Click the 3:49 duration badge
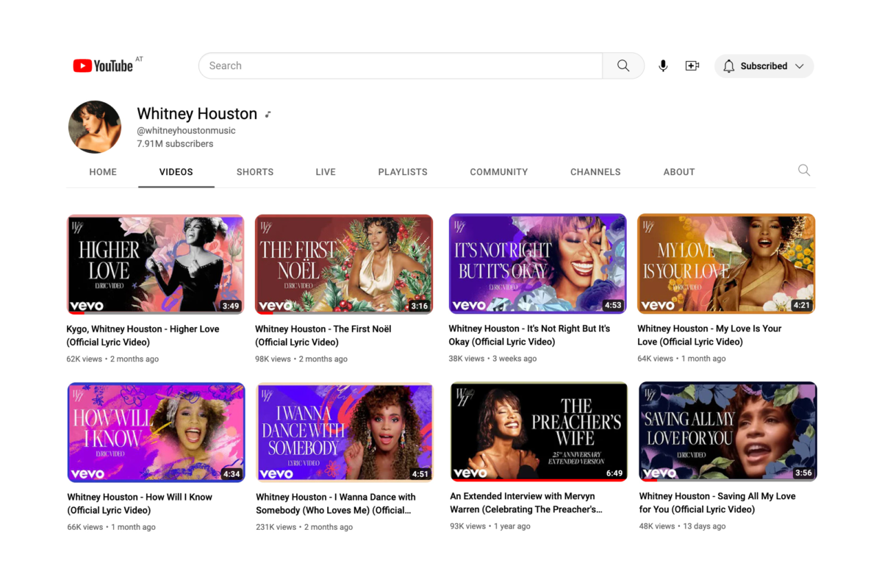 pos(231,306)
